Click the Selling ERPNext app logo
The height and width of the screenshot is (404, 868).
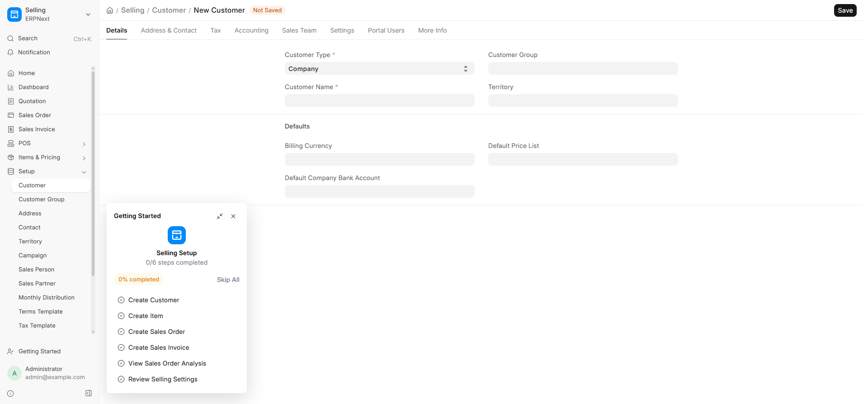point(14,14)
